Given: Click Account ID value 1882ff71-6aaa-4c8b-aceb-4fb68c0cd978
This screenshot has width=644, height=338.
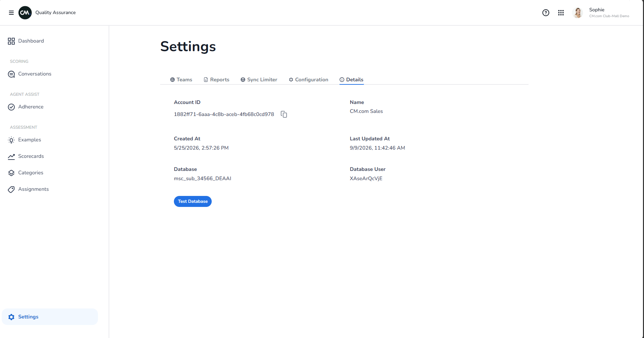Looking at the screenshot, I should [224, 114].
